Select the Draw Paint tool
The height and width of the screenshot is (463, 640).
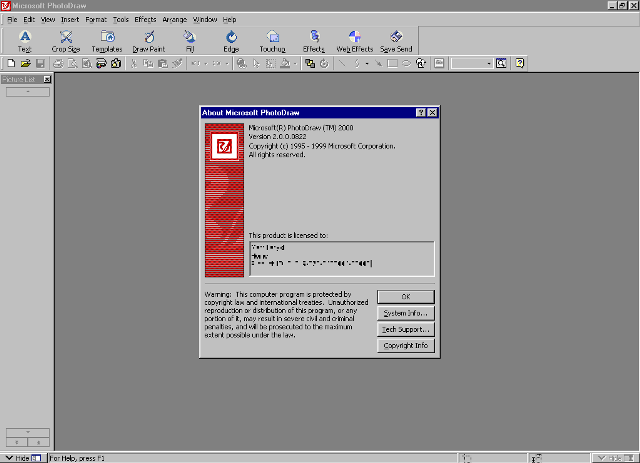click(x=148, y=40)
